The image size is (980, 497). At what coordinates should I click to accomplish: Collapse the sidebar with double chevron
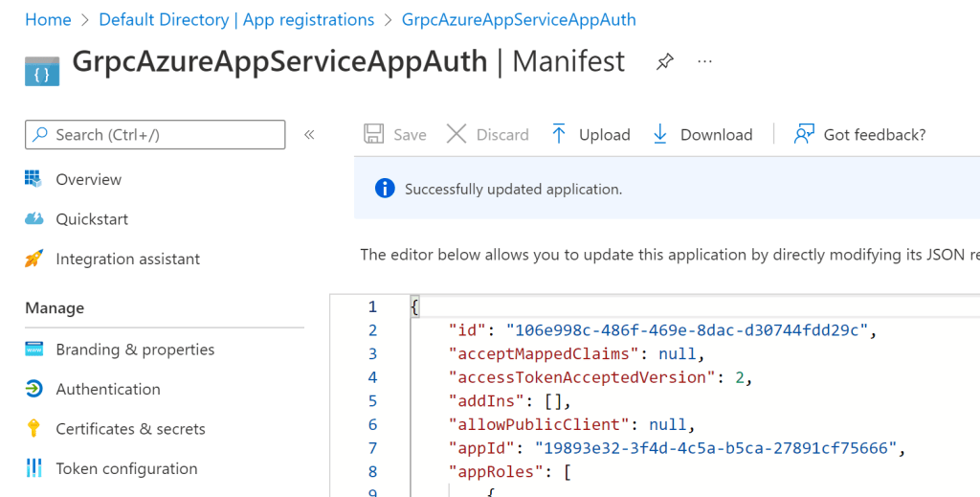point(309,135)
